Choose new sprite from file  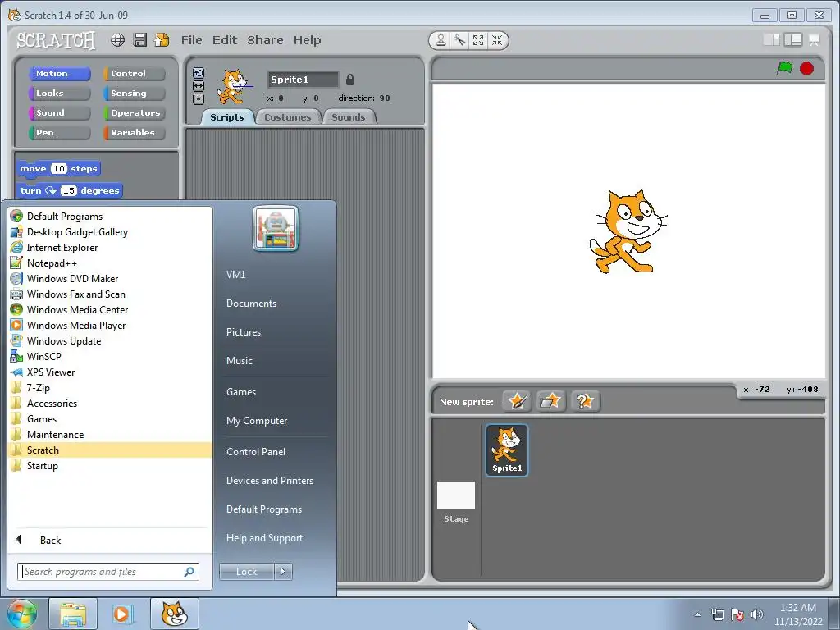pyautogui.click(x=550, y=400)
